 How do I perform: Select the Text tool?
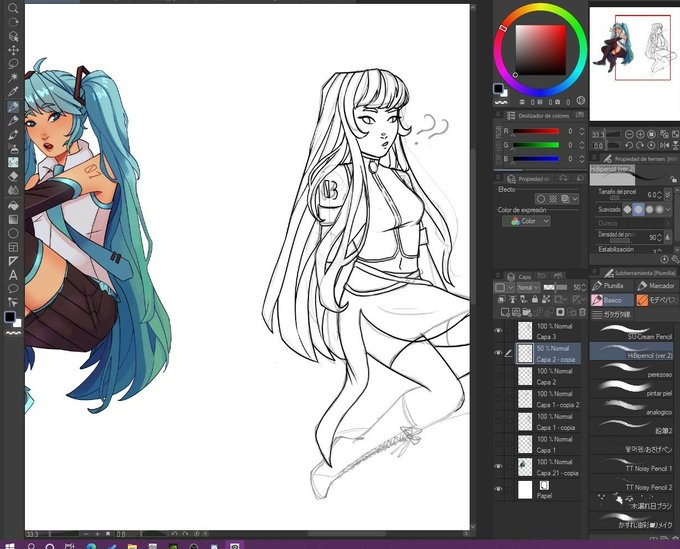pos(13,275)
